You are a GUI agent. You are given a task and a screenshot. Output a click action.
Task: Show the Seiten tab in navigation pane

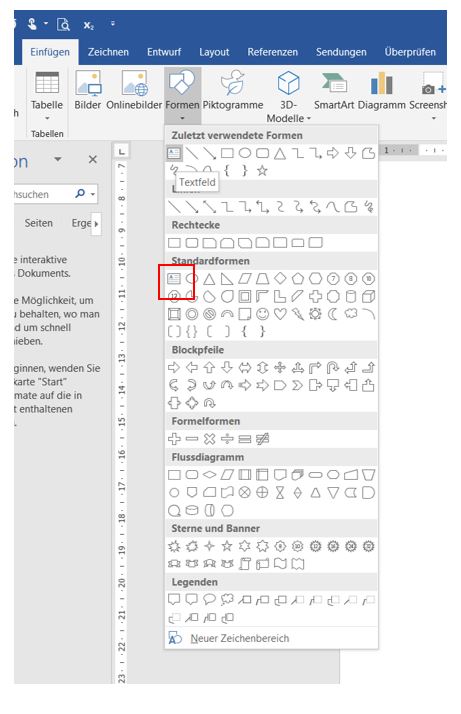tap(39, 223)
